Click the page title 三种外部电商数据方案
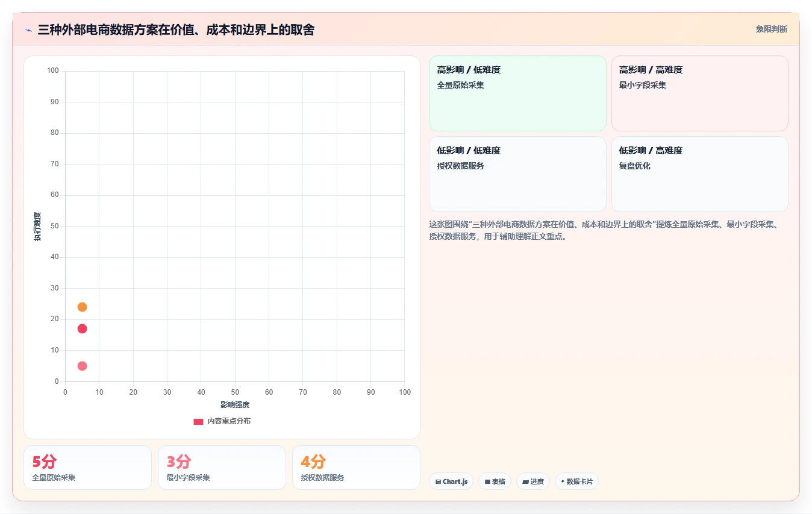 176,30
